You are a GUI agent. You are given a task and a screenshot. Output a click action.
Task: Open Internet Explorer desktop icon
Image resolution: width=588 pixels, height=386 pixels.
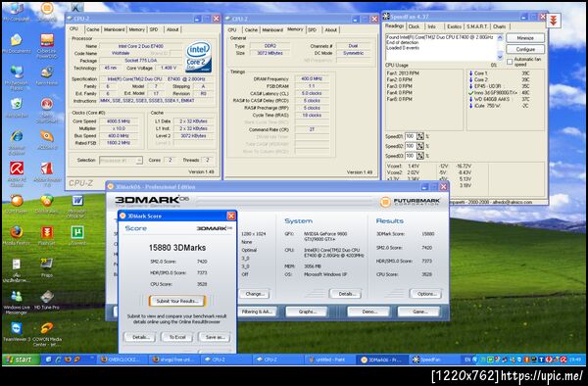pyautogui.click(x=17, y=142)
